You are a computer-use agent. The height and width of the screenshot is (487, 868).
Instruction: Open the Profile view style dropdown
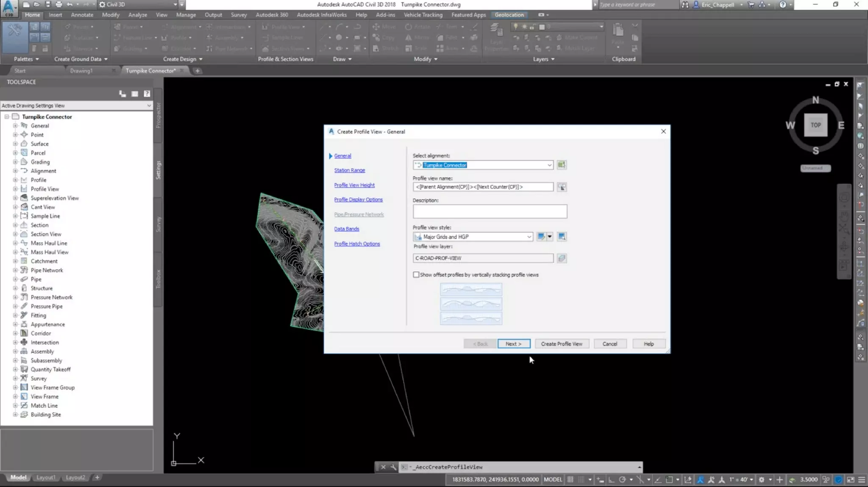pos(529,237)
